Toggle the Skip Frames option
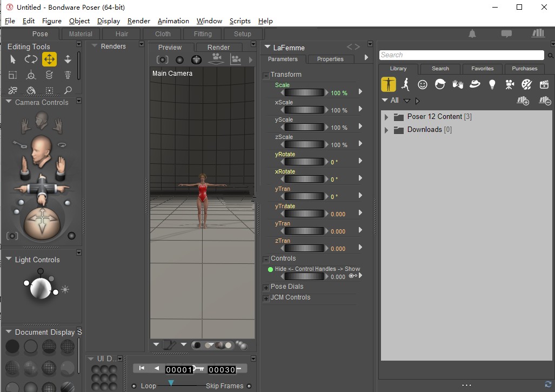 pyautogui.click(x=249, y=386)
